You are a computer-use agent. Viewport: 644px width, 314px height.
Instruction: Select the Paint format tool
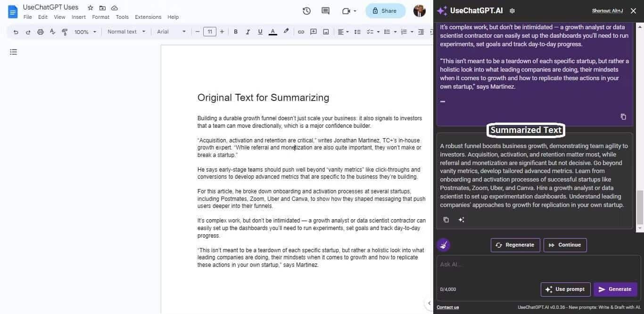click(65, 32)
